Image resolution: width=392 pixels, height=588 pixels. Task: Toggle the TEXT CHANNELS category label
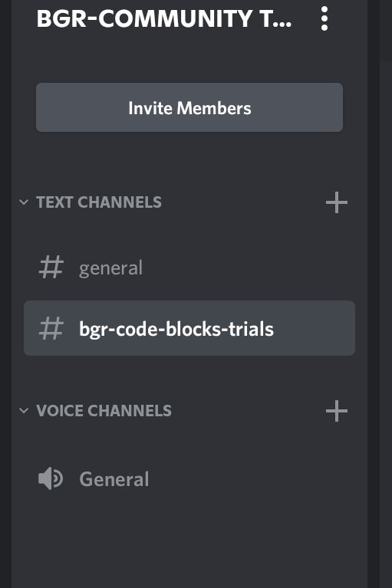[x=99, y=202]
